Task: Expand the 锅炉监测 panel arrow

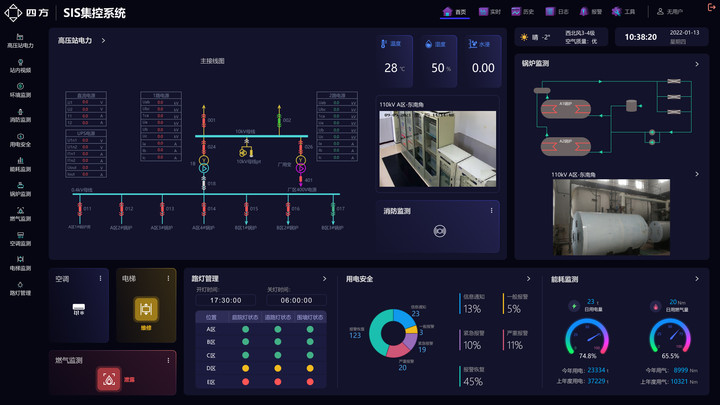Action: (696, 63)
